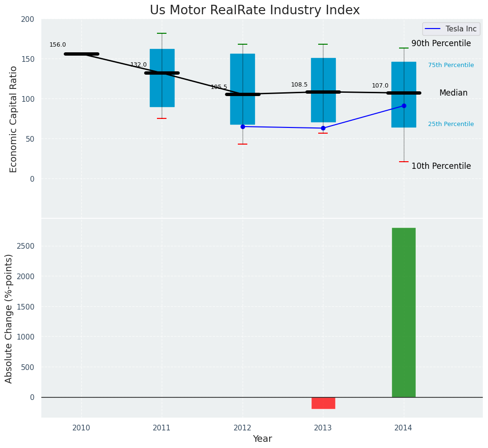Click Tesla's 2013 blue data point

click(323, 128)
